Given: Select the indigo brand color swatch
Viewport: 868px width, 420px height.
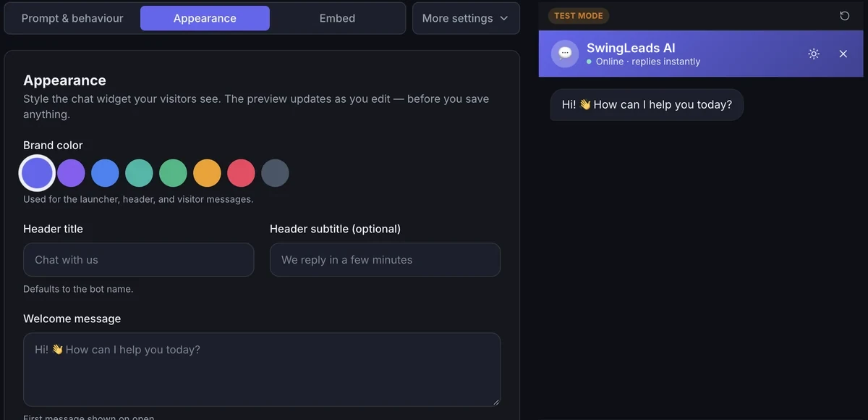Looking at the screenshot, I should 37,173.
